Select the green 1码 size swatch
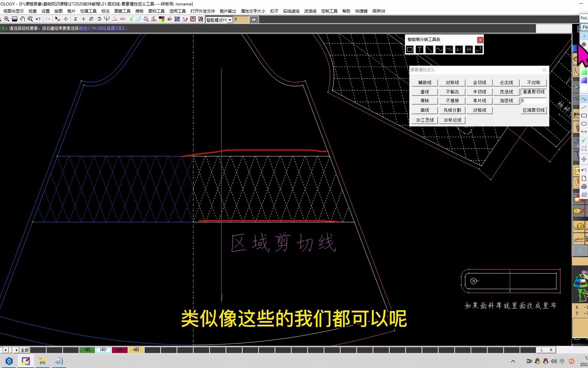 87,350
